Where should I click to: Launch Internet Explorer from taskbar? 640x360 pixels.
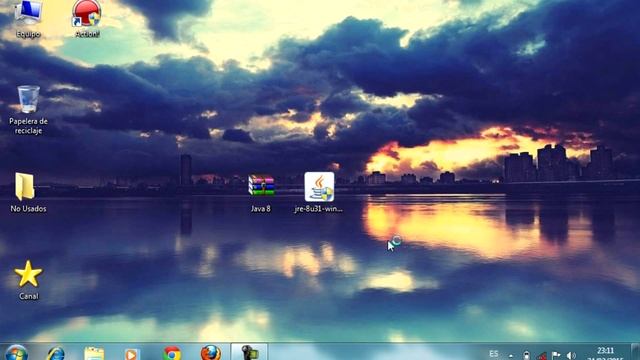(56, 353)
